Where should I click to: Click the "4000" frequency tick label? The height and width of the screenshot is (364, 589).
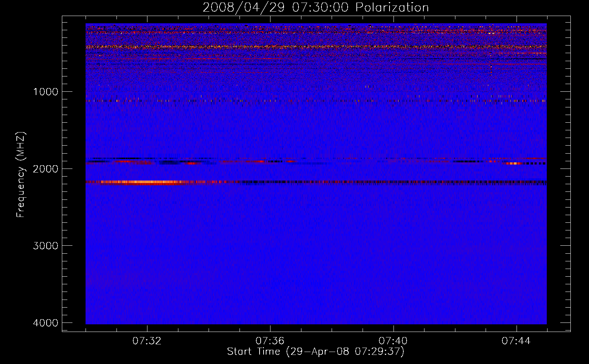[x=46, y=323]
